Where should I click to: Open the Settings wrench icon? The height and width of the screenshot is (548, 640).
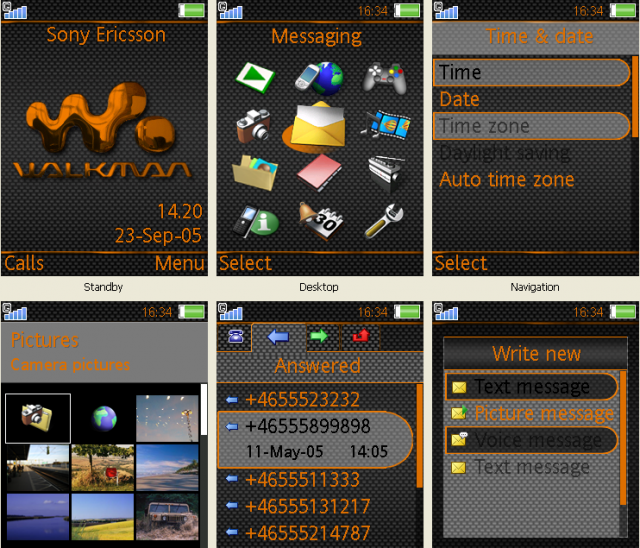click(384, 221)
